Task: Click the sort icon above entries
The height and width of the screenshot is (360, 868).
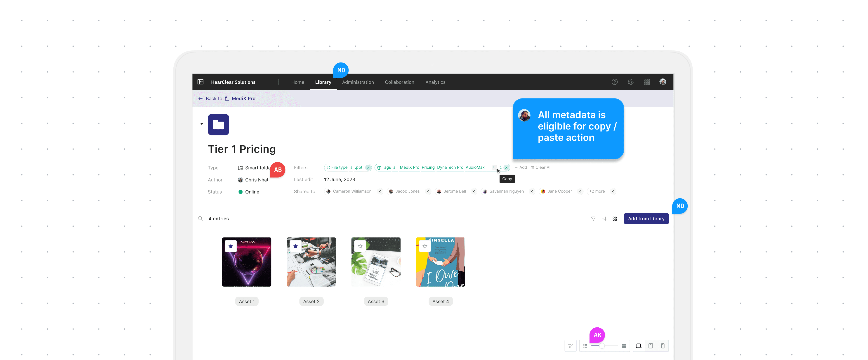Action: point(604,219)
